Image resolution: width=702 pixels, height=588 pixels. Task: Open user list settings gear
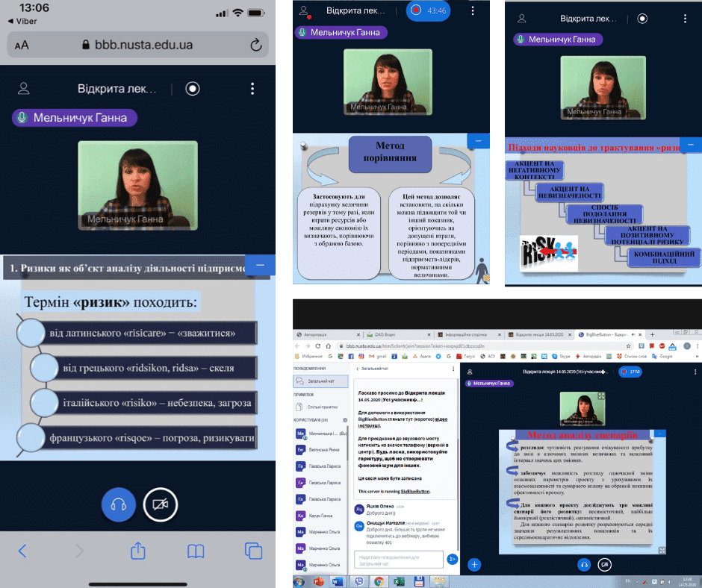click(345, 420)
